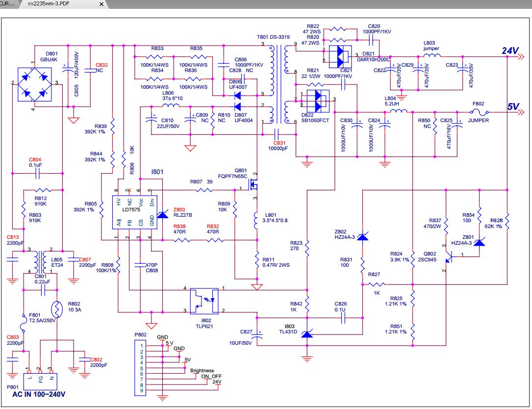Click the LD7575 controller IC block
This screenshot has height=409, width=532.
point(135,212)
